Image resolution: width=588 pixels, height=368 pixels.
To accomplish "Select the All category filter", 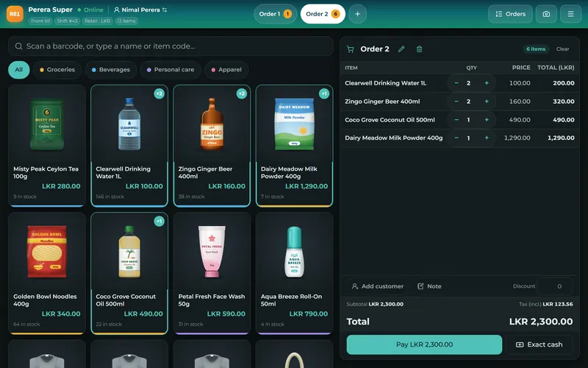I will pos(19,70).
